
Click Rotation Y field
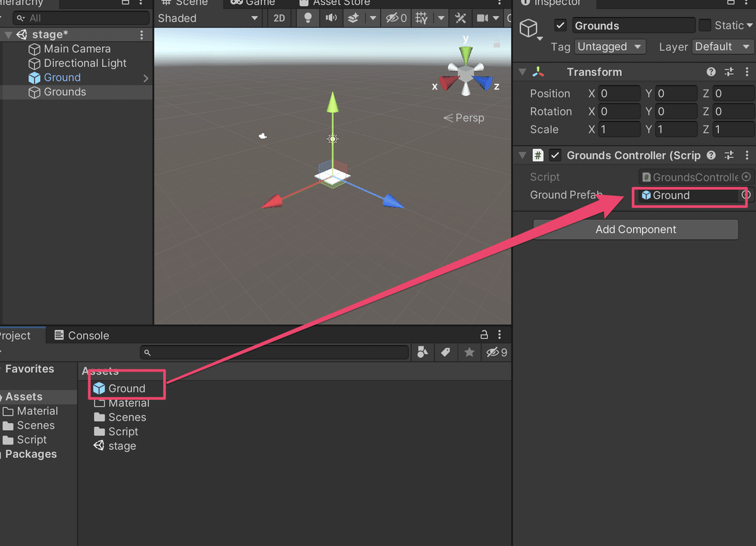pyautogui.click(x=676, y=111)
